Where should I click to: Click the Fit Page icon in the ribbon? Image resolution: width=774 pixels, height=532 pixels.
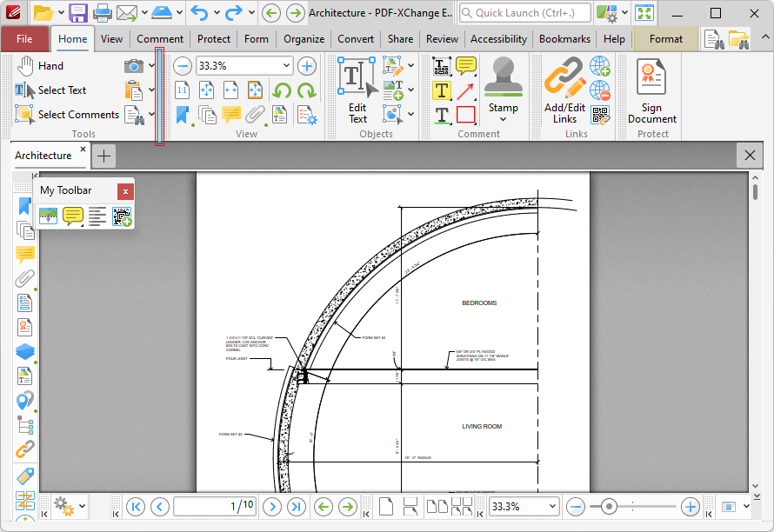click(x=206, y=90)
